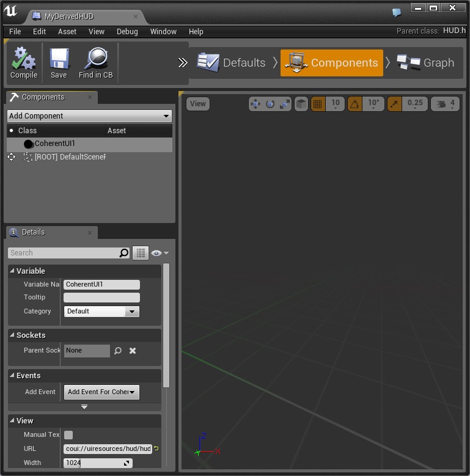Switch to Graph mode
The height and width of the screenshot is (476, 470).
click(425, 62)
